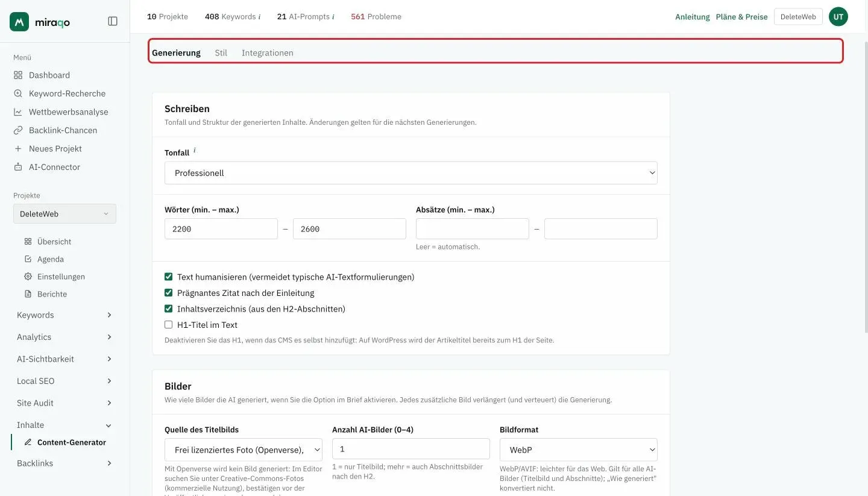Uncheck Text humanisieren checkbox
Viewport: 868px width, 496px height.
[x=169, y=277]
